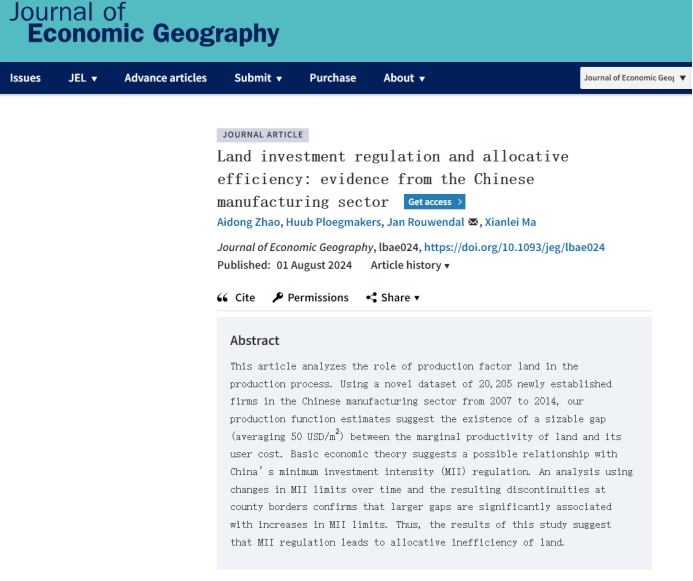The height and width of the screenshot is (581, 693).
Task: Expand the About menu
Action: click(x=404, y=78)
